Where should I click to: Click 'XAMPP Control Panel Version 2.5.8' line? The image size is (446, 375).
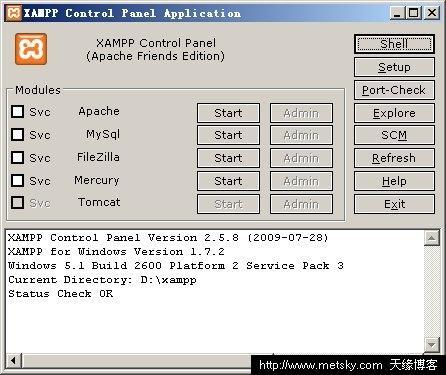click(x=168, y=238)
